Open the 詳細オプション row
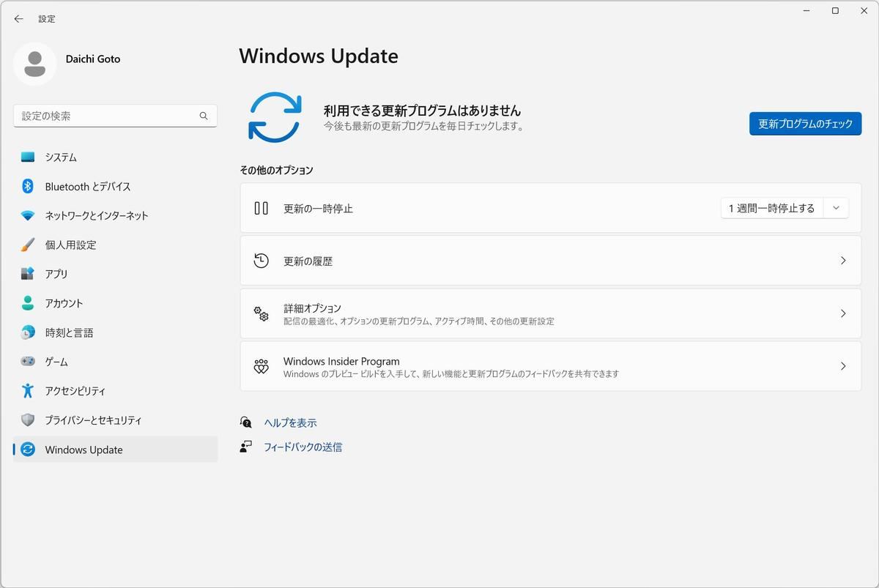Image resolution: width=879 pixels, height=588 pixels. click(x=551, y=313)
